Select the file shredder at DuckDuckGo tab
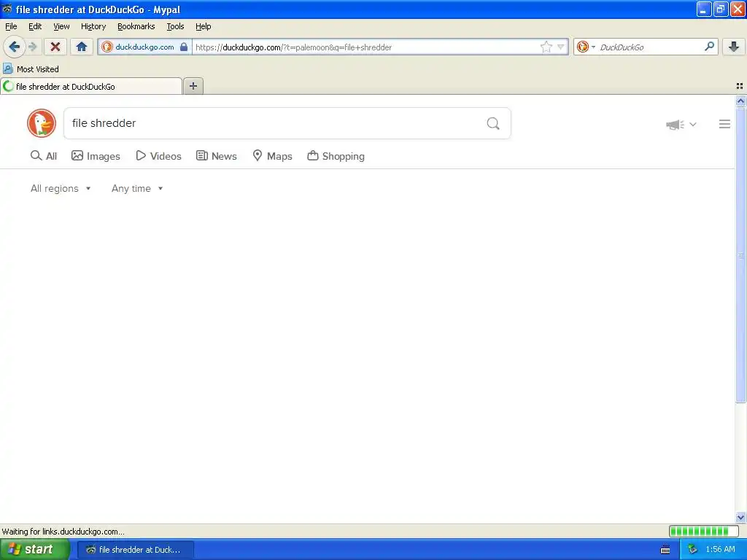The height and width of the screenshot is (560, 747). pyautogui.click(x=91, y=86)
